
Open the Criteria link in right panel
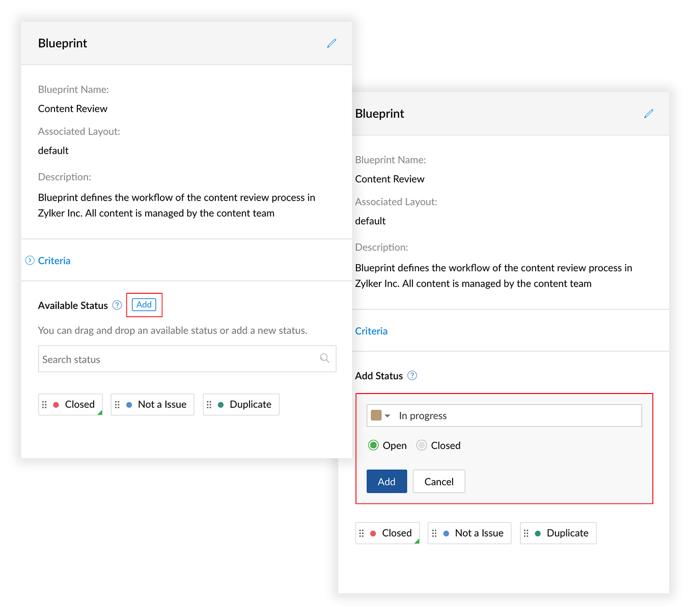tap(371, 331)
